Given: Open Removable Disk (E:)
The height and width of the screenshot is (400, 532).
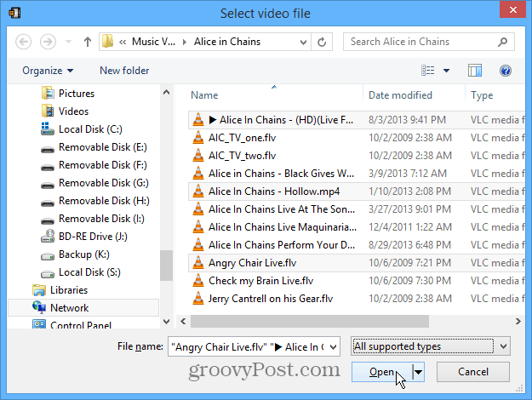Looking at the screenshot, I should (103, 147).
